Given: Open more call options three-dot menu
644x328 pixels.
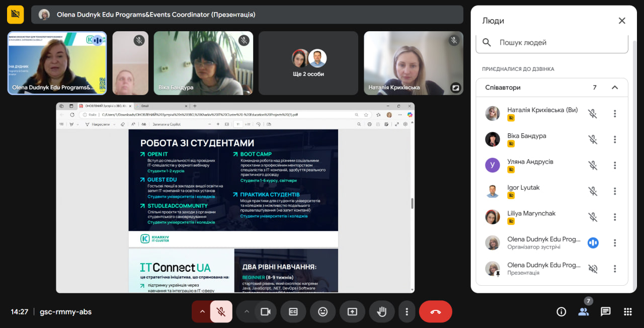Looking at the screenshot, I should point(407,311).
